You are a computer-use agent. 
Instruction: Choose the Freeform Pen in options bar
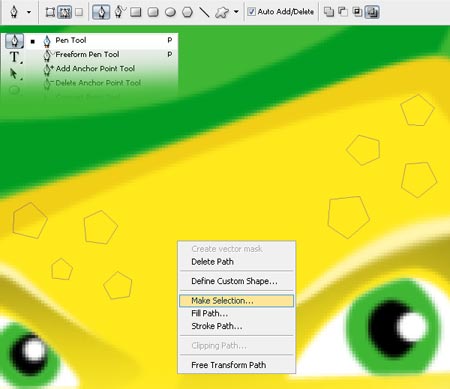[119, 12]
